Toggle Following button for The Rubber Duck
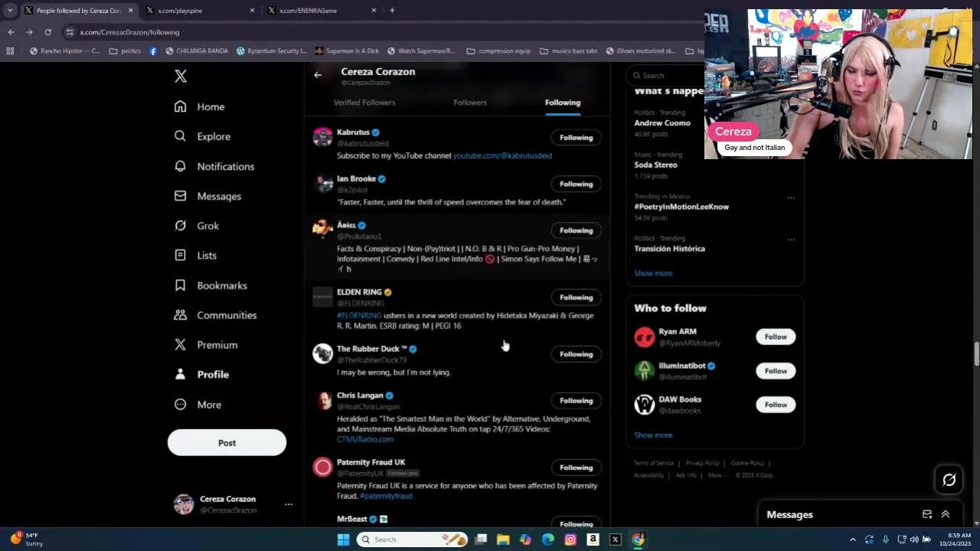The height and width of the screenshot is (551, 980). tap(576, 354)
